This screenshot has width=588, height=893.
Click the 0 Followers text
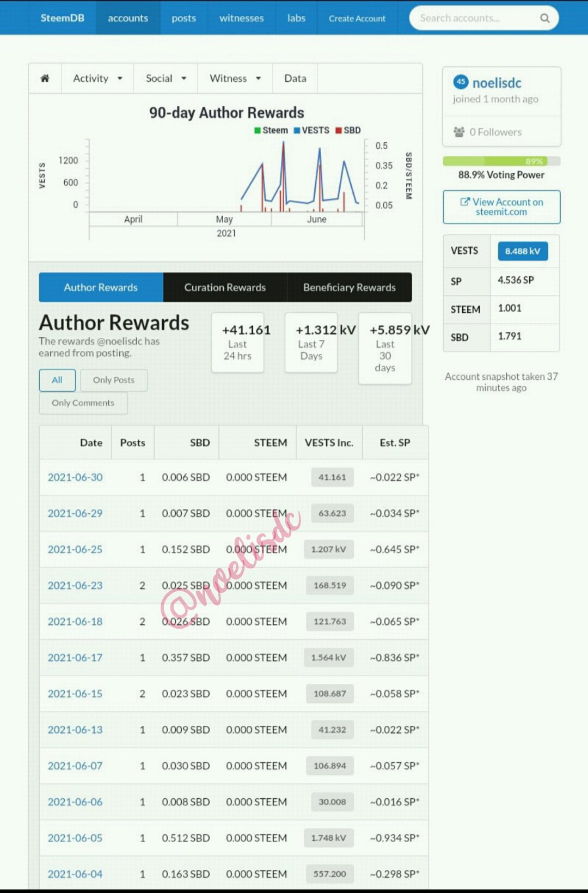[495, 132]
